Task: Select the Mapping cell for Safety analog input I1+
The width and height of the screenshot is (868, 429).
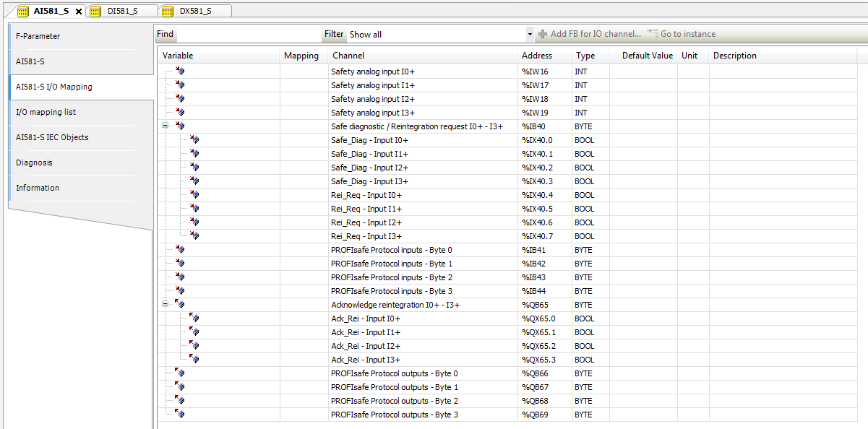Action: tap(303, 85)
